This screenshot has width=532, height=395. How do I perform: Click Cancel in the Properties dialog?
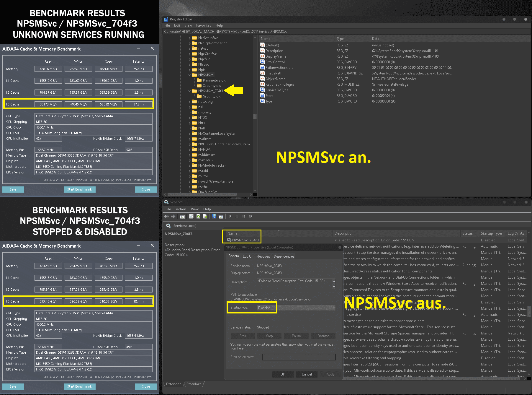tap(307, 374)
